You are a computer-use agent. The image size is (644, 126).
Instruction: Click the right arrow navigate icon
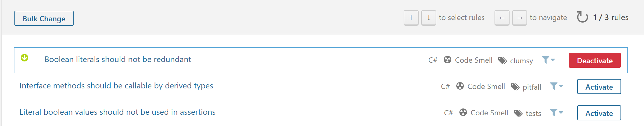tap(519, 18)
